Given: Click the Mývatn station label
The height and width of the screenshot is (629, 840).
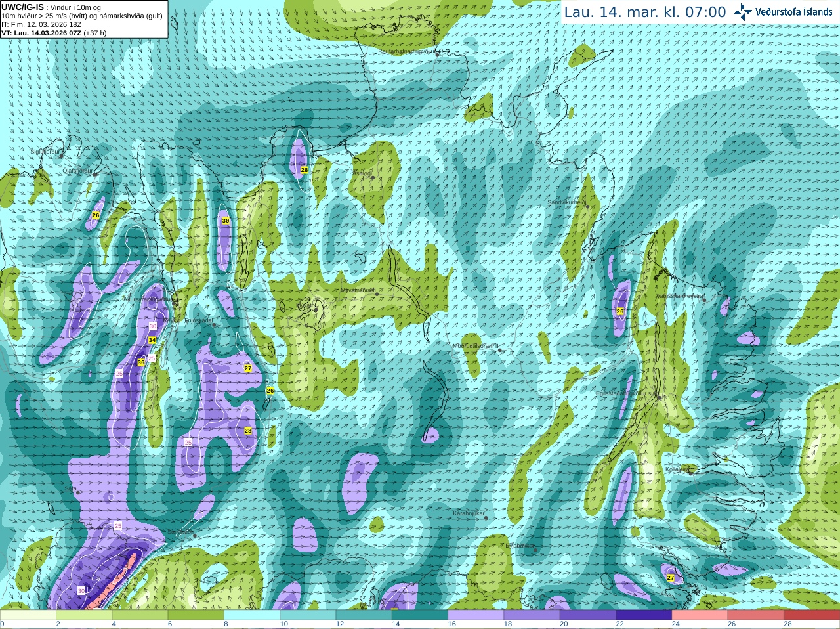Looking at the screenshot, I should coord(306,305).
